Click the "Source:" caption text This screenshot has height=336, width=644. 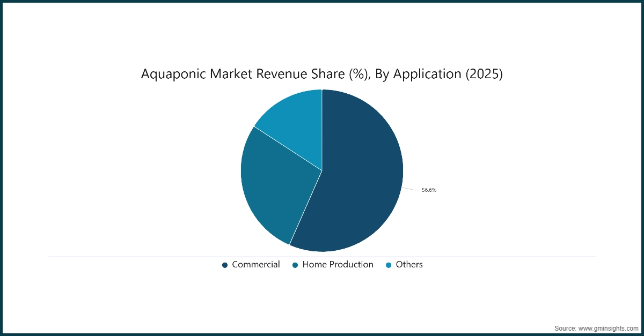pos(565,327)
